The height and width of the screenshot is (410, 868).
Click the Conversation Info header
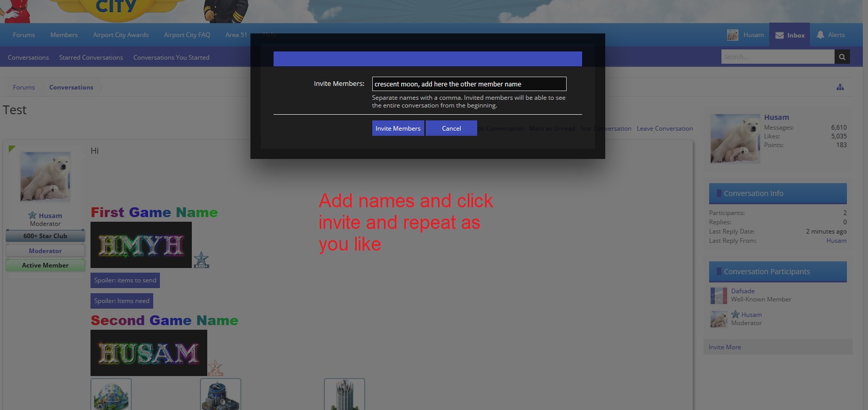pos(778,193)
